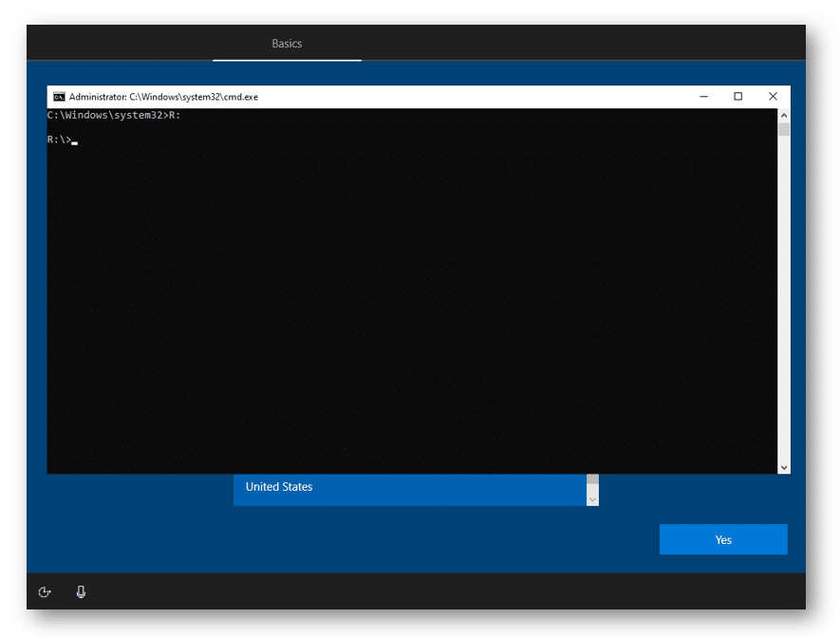Switch to the Basics tab
Viewport: 840px width, 637px height.
coord(287,44)
